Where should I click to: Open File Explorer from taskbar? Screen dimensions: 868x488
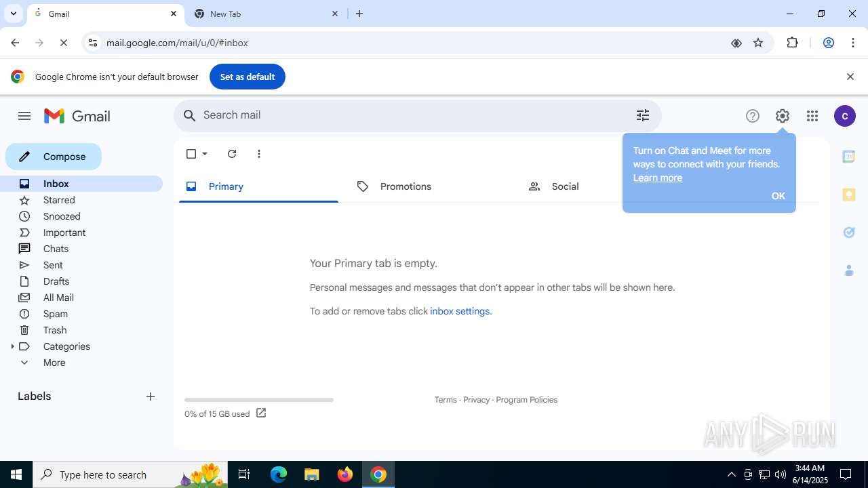point(311,474)
